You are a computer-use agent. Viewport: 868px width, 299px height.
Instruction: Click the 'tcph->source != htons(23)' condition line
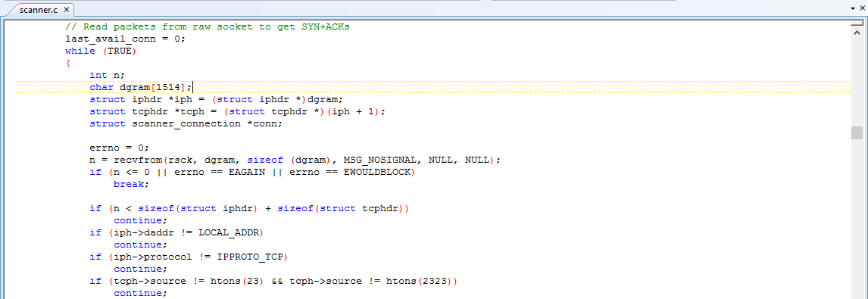tap(273, 282)
